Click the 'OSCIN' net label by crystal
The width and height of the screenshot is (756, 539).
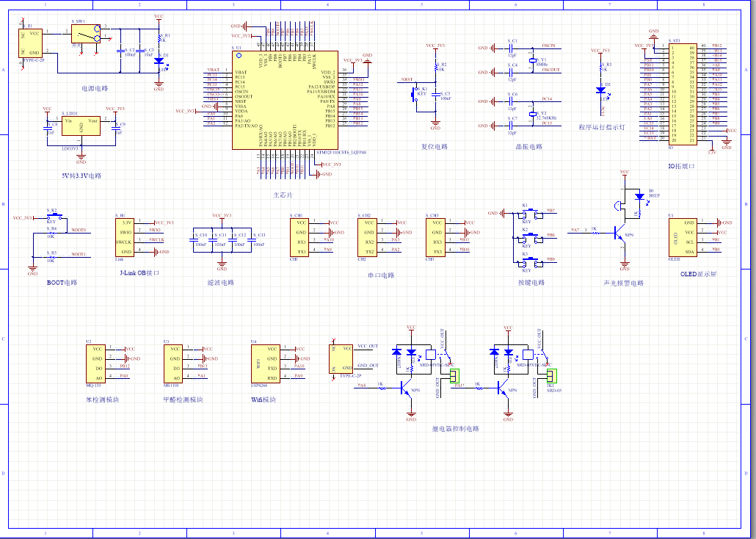click(549, 46)
